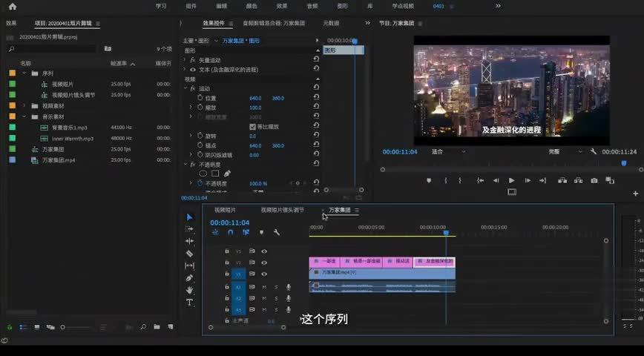The height and width of the screenshot is (356, 644).
Task: Reset the Position parameter
Action: [316, 98]
